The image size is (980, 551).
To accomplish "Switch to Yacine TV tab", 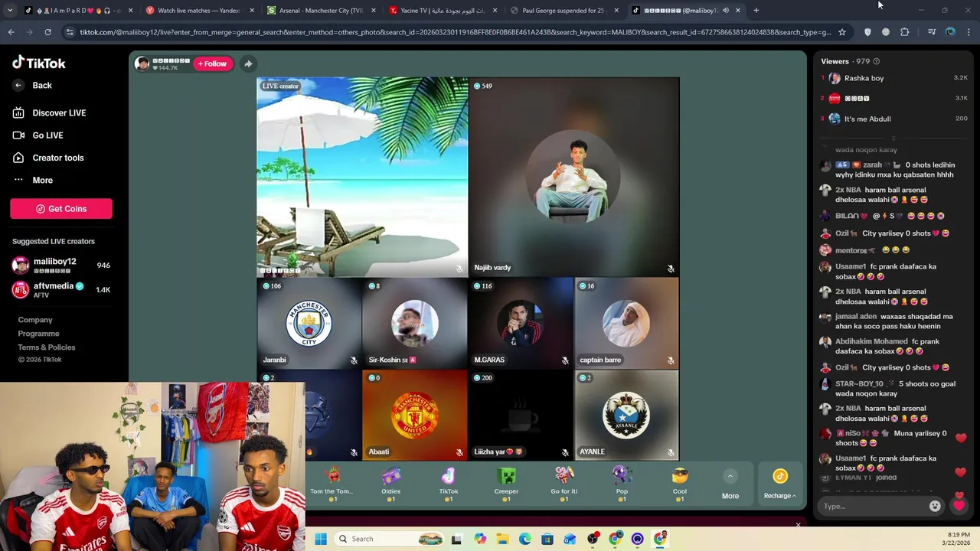I will click(x=444, y=11).
